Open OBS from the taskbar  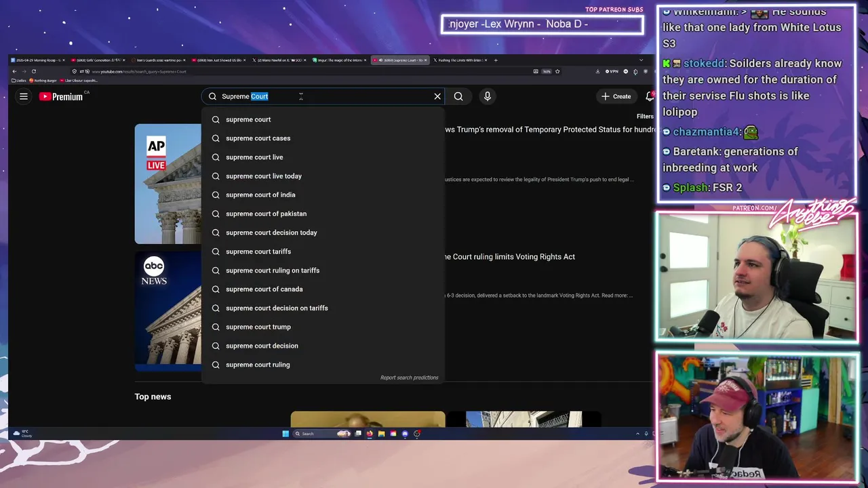(416, 434)
